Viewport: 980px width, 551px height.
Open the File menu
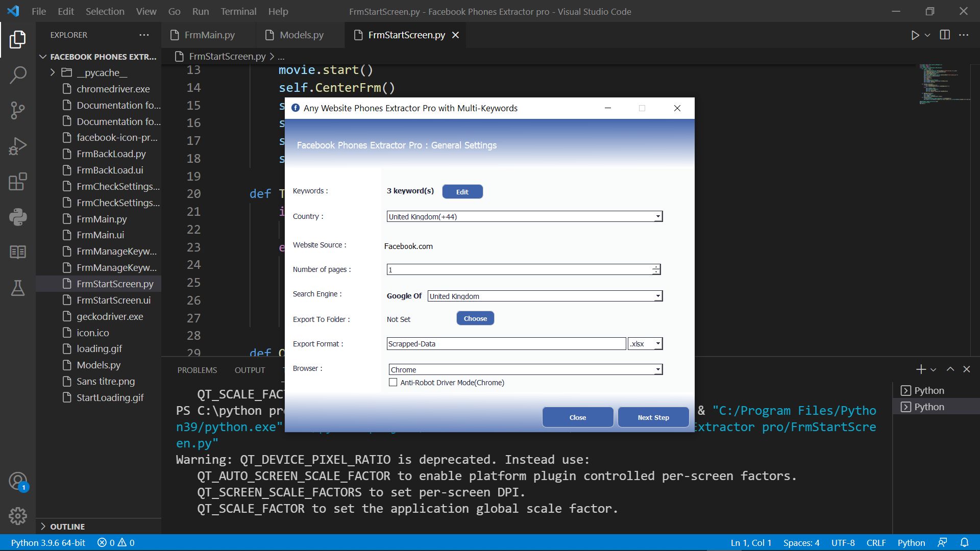pyautogui.click(x=39, y=11)
